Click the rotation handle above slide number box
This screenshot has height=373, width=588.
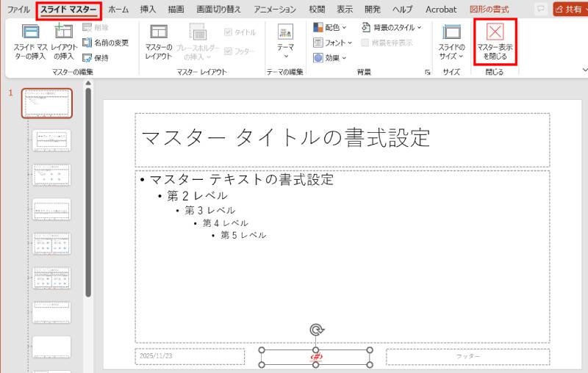[x=317, y=330]
